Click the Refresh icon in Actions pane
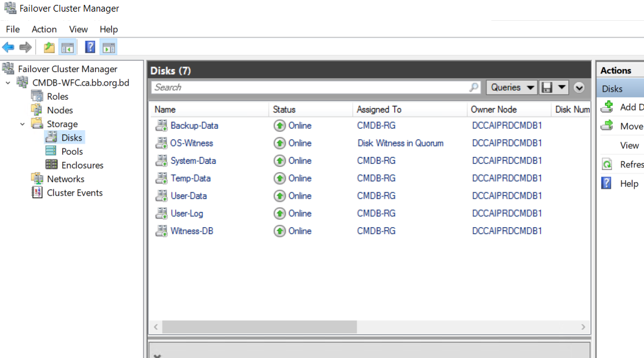Image resolution: width=644 pixels, height=358 pixels. (607, 164)
